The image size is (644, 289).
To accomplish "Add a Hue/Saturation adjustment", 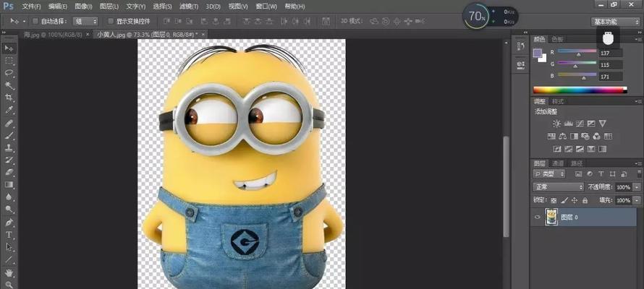I will 551,136.
